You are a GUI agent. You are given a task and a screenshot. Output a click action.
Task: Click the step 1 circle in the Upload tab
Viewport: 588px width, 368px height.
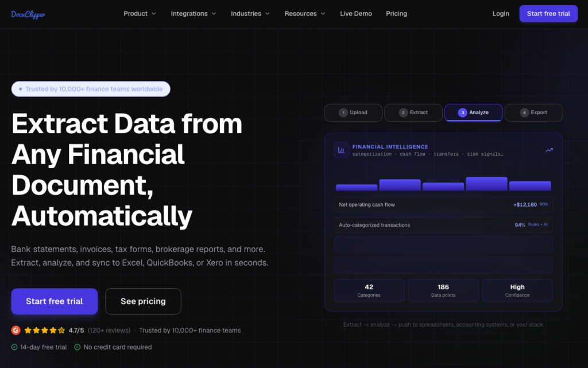click(343, 113)
